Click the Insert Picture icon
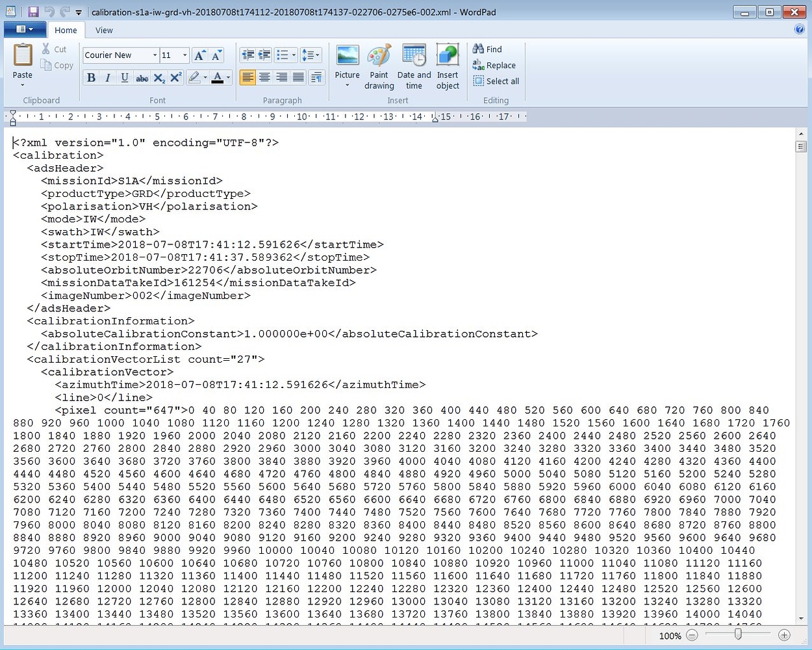Viewport: 812px width, 650px height. point(348,57)
